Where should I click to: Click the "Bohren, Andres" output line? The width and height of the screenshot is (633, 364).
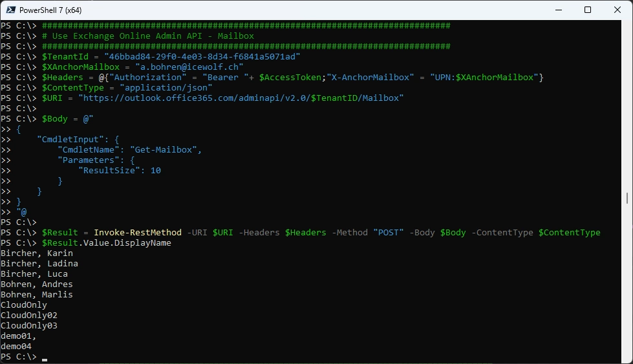36,284
